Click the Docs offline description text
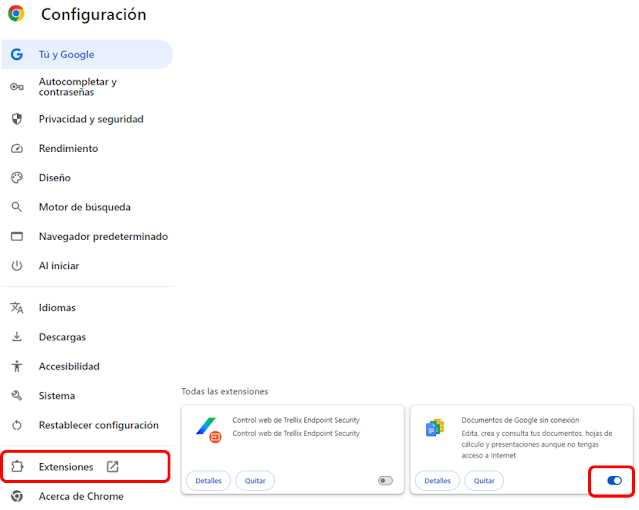 [537, 444]
